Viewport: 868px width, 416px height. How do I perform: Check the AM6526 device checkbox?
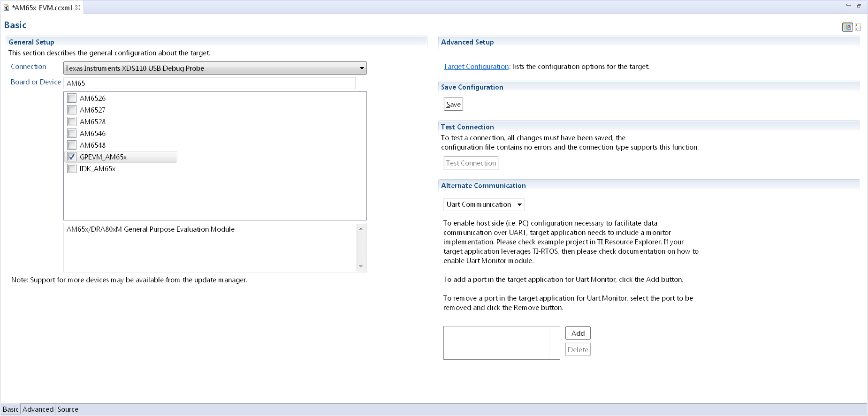[x=72, y=98]
